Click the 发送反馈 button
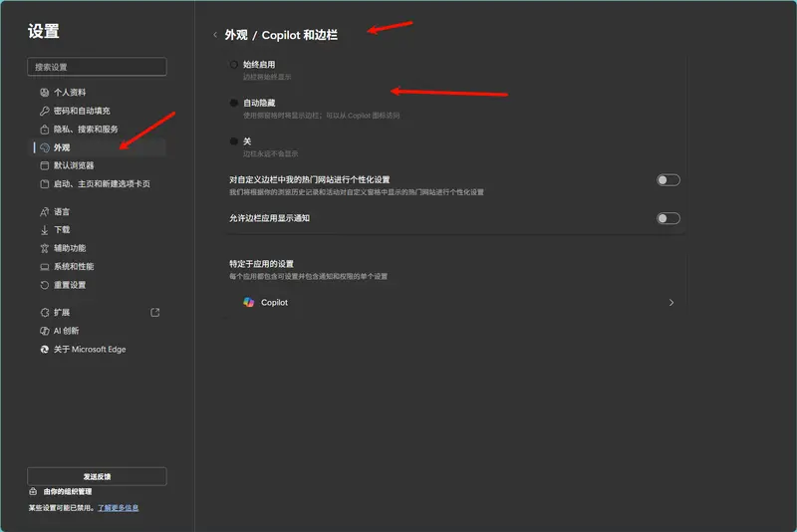Viewport: 797px width, 532px height. (97, 476)
